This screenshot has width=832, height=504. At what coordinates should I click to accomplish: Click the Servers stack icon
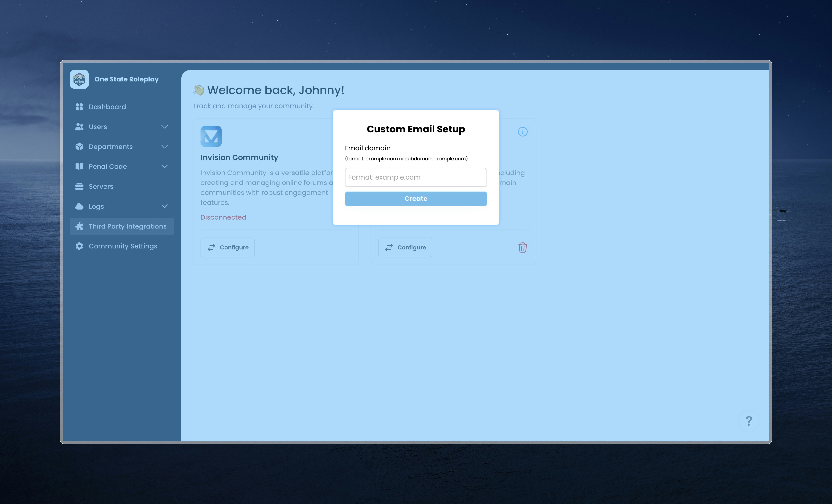click(79, 186)
